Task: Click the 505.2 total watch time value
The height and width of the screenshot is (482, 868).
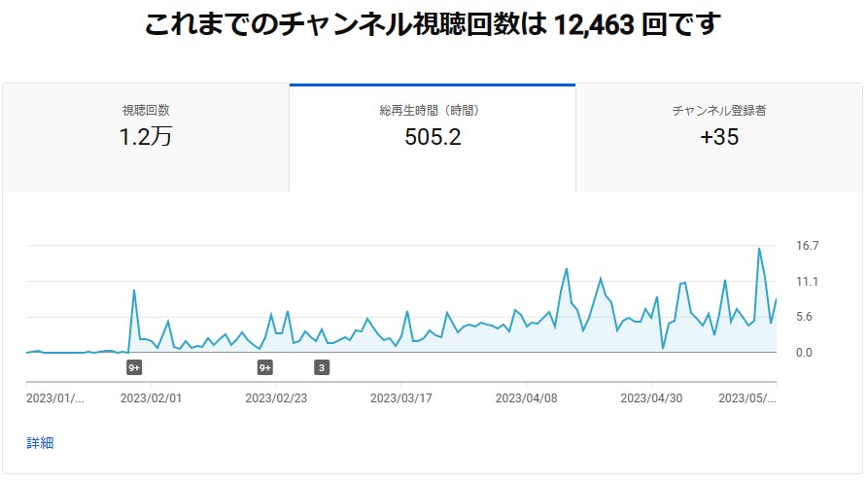Action: coord(433,137)
